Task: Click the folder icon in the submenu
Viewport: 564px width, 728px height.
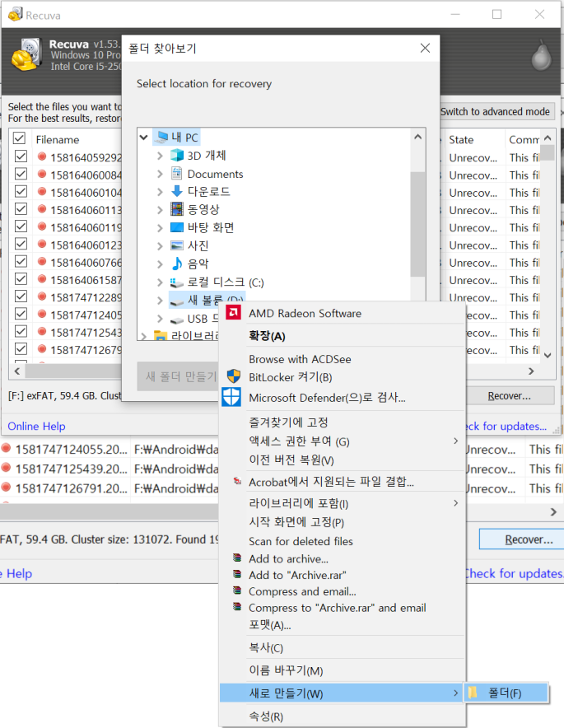Action: tap(473, 693)
